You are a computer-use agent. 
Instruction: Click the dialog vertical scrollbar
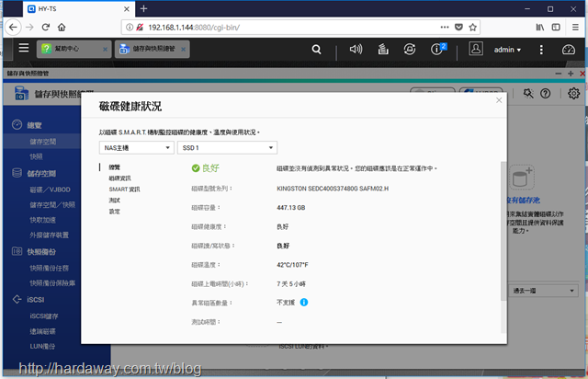coord(503,231)
